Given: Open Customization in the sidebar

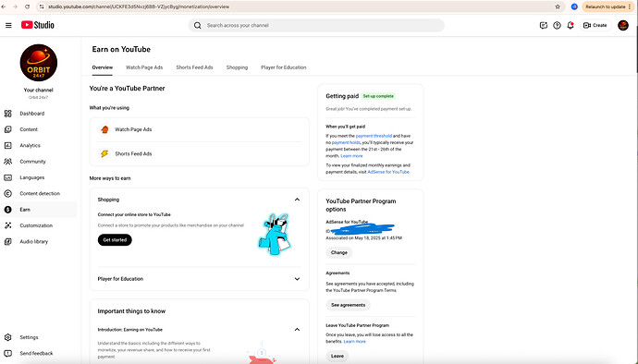Looking at the screenshot, I should (39, 225).
